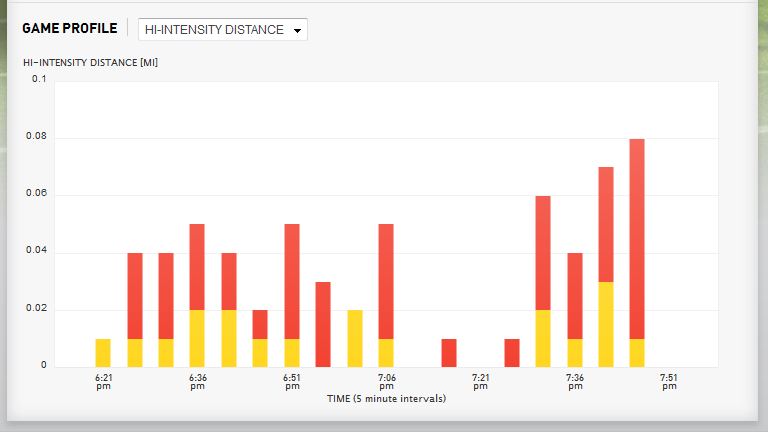Image resolution: width=768 pixels, height=432 pixels.
Task: Click the Game Profile heading
Action: (69, 29)
